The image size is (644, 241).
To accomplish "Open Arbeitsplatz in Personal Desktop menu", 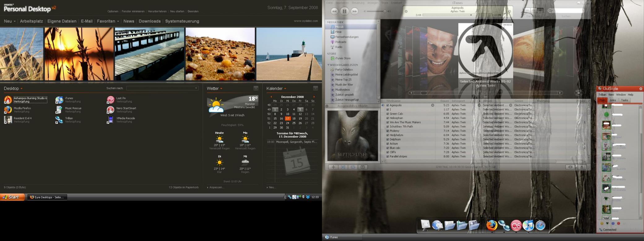I will tap(31, 21).
